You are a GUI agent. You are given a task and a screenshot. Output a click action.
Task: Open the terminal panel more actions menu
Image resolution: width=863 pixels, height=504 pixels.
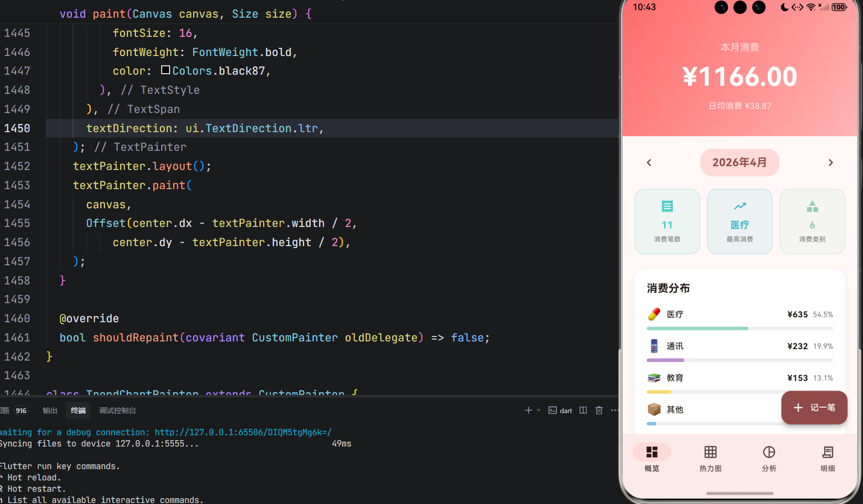[x=614, y=410]
